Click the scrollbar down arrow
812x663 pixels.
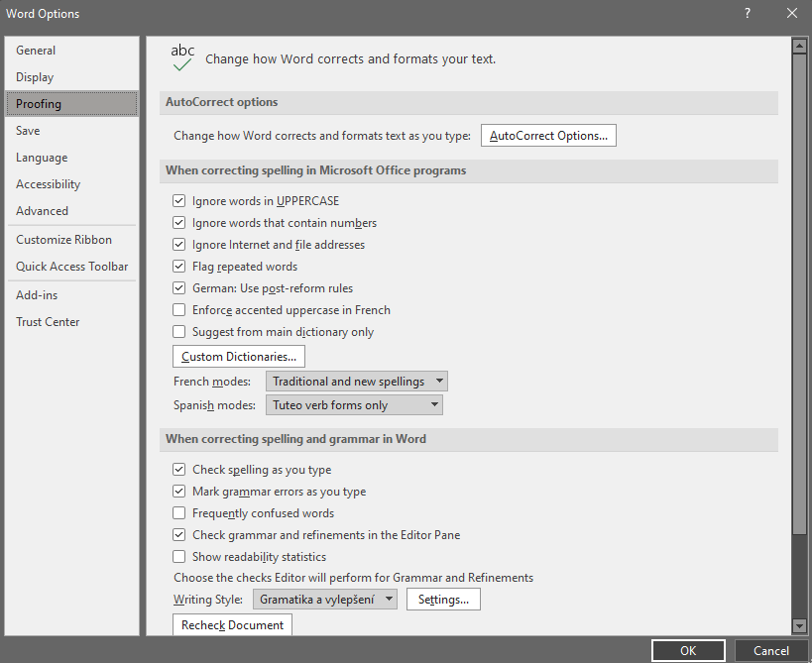tap(799, 625)
